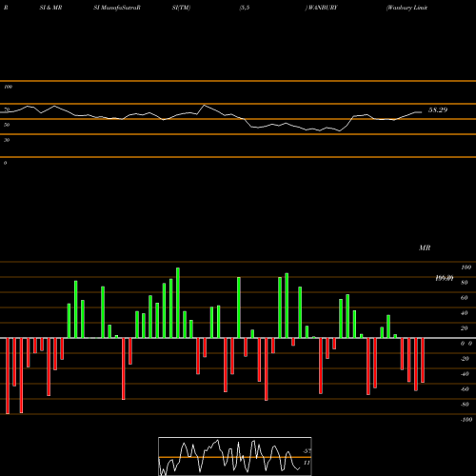Screen dimensions: 476x476
Task: Click the -80 label on MR axis
Action: click(x=465, y=405)
